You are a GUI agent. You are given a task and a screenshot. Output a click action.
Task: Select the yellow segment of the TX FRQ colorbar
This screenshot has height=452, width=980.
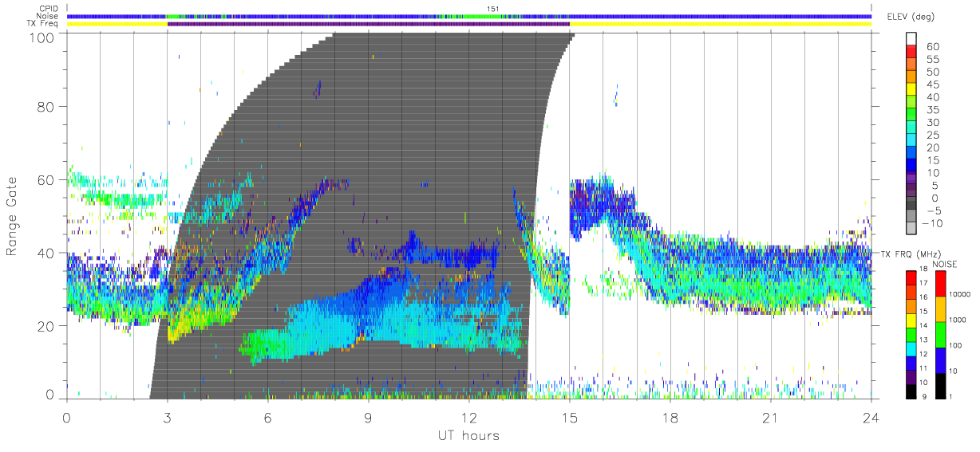911,320
